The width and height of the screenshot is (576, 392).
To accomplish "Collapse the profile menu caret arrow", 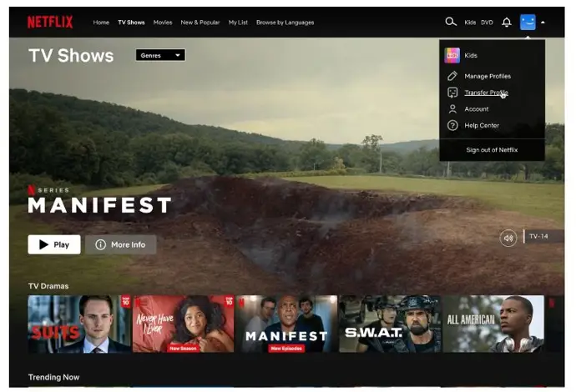I will (x=543, y=23).
